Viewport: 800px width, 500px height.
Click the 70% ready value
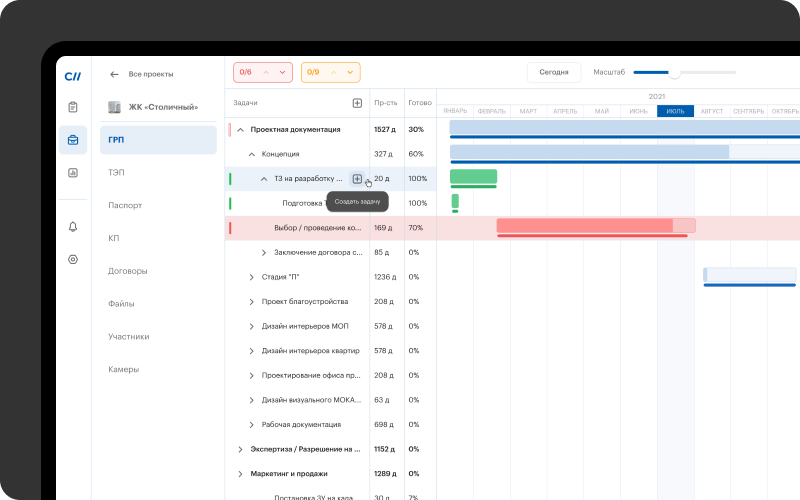pos(416,228)
